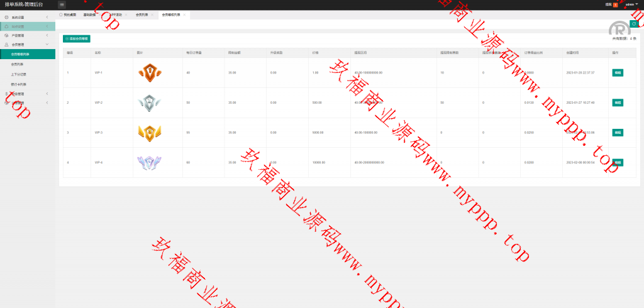Viewport: 644px width, 308px height.
Task: Switch to the 基础数据 tab
Action: [x=89, y=14]
